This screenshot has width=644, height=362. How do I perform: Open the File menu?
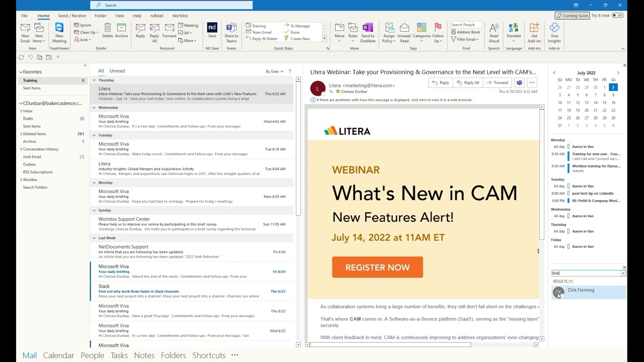coord(24,16)
